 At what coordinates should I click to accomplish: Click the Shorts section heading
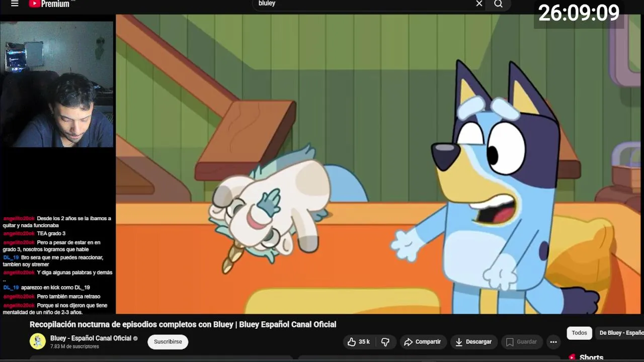tap(591, 357)
